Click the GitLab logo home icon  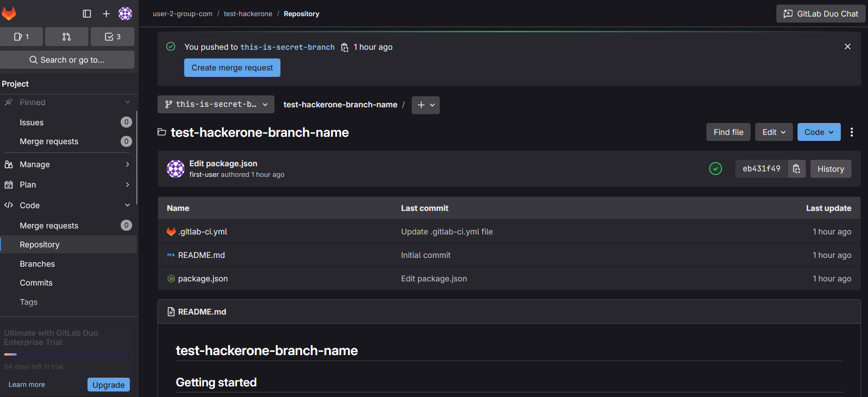point(9,13)
